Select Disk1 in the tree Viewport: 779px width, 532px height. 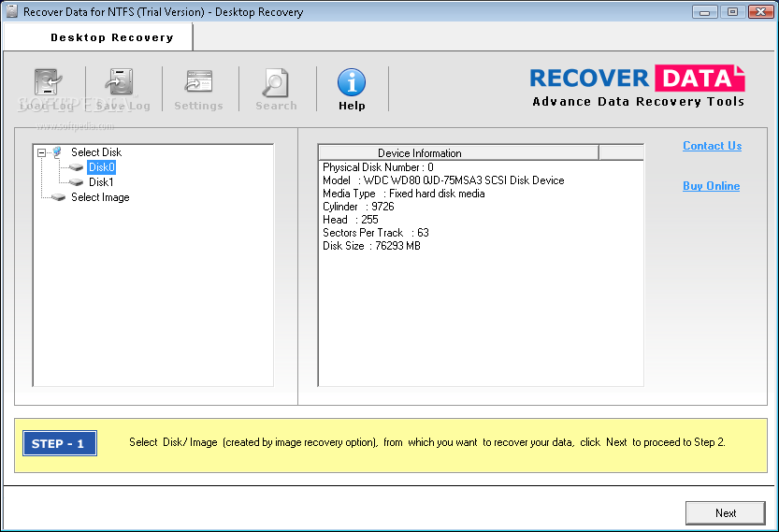click(x=101, y=182)
